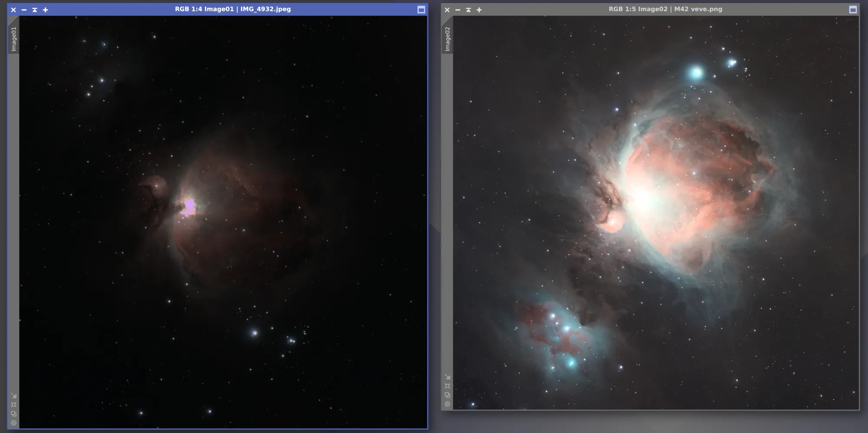Close the IMG_4932.jpeg image window

[13, 10]
